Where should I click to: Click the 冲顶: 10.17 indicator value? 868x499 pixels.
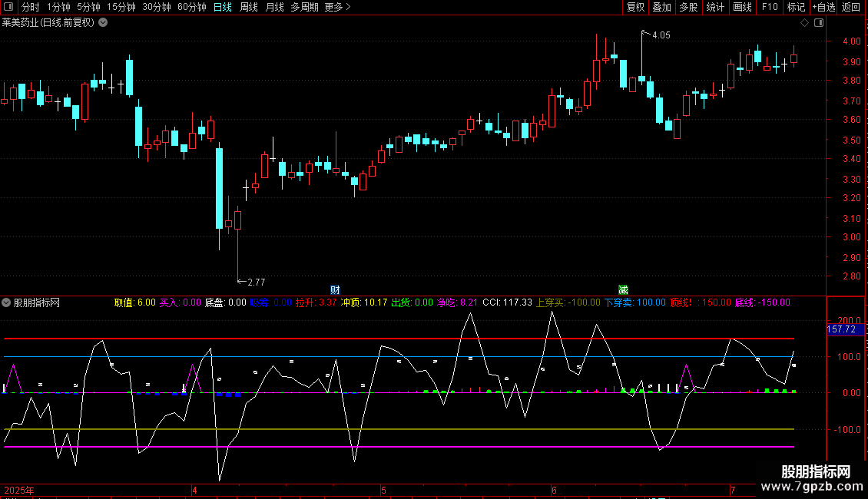pos(363,302)
